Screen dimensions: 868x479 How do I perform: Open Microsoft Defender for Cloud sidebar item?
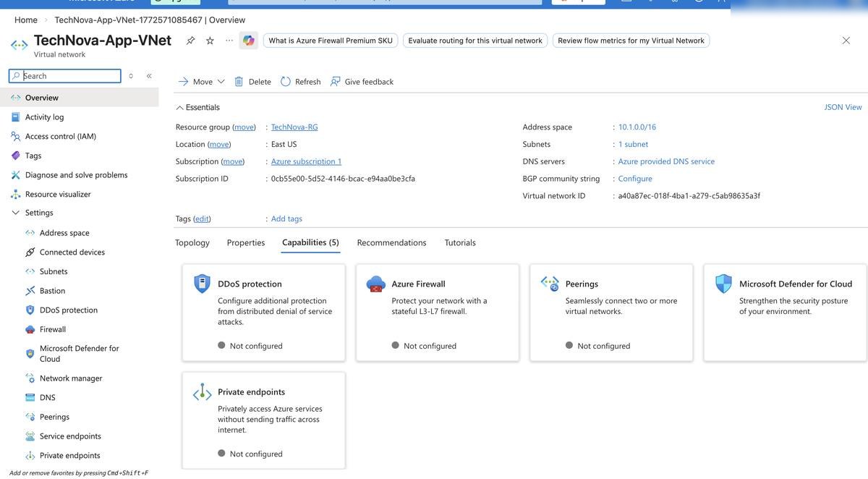80,354
